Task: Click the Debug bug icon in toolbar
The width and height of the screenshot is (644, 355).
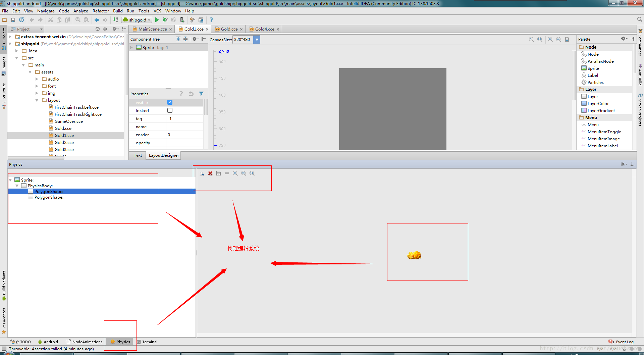Action: (x=165, y=20)
